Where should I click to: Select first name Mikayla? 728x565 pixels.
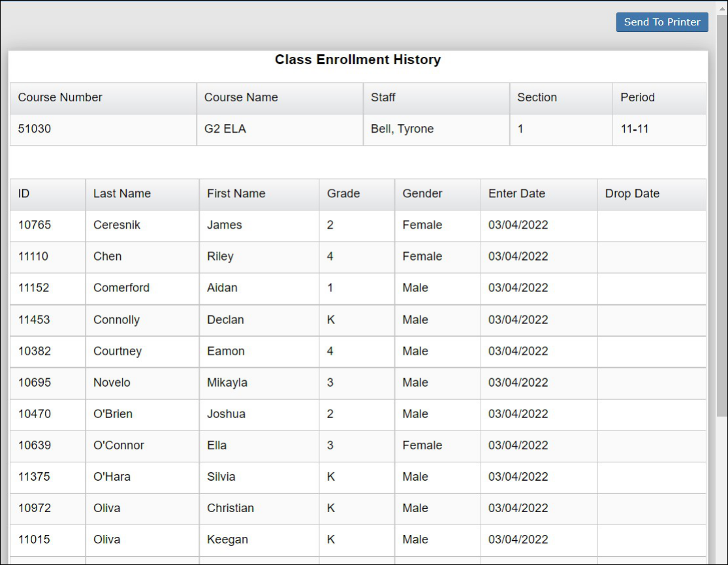coord(227,383)
